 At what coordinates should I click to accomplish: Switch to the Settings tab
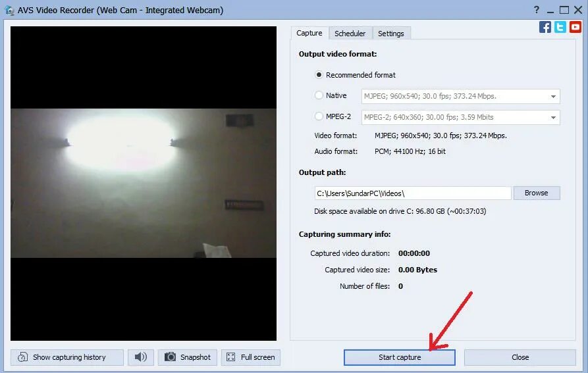pyautogui.click(x=391, y=34)
